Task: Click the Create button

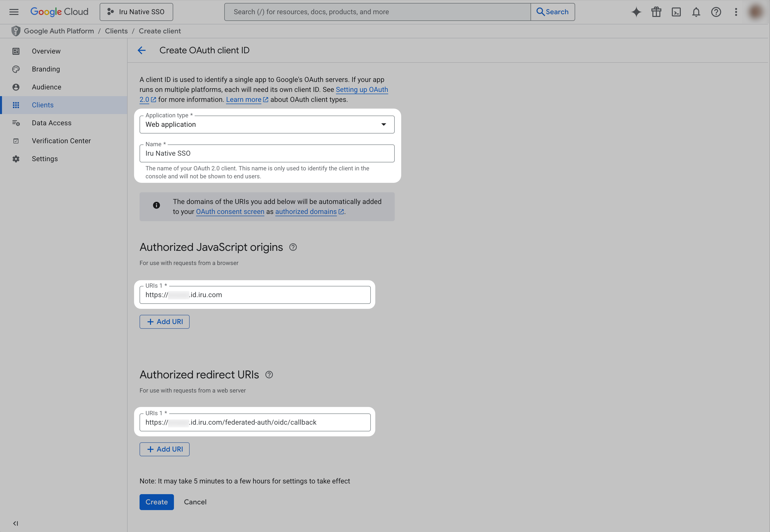Action: 156,502
